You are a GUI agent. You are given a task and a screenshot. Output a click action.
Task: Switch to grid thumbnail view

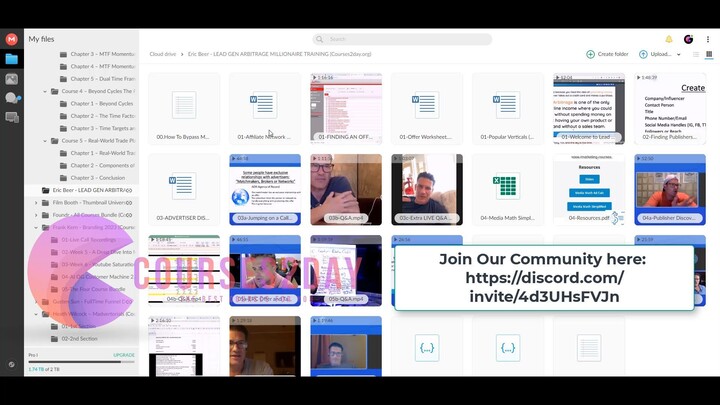click(707, 54)
